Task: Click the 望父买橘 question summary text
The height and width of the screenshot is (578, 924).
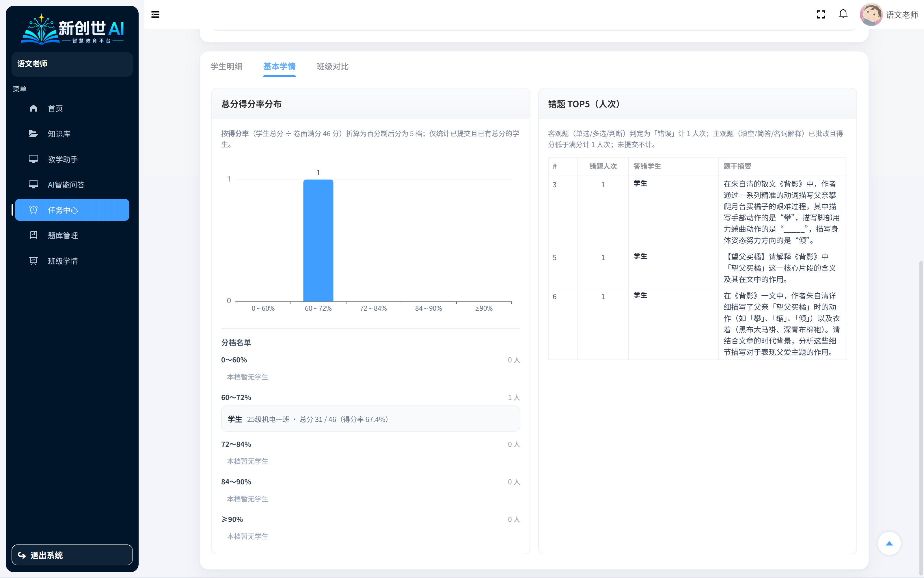Action: click(780, 268)
